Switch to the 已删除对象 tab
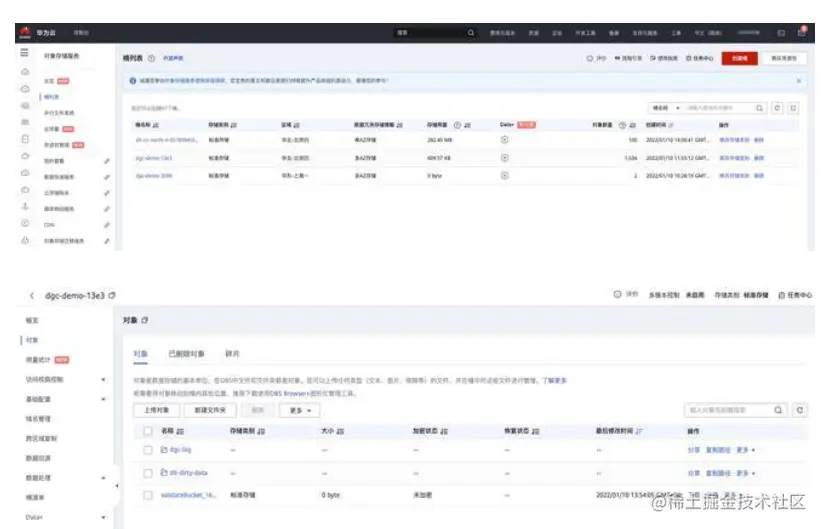 (x=186, y=354)
